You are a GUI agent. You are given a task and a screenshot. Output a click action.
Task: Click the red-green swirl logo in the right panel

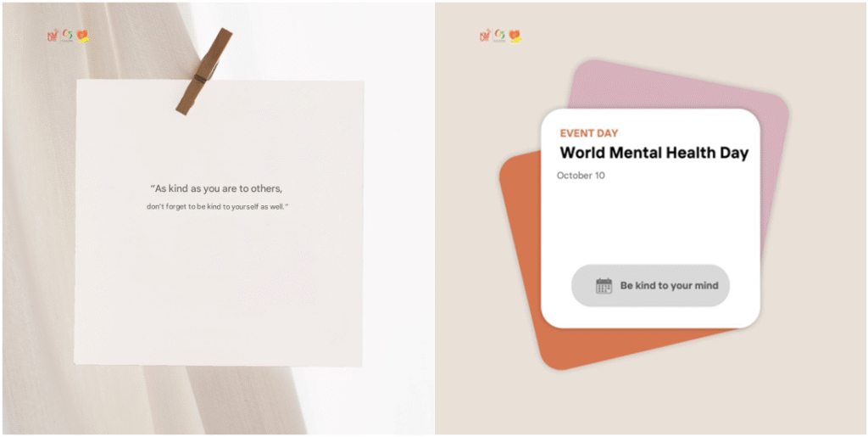click(500, 36)
